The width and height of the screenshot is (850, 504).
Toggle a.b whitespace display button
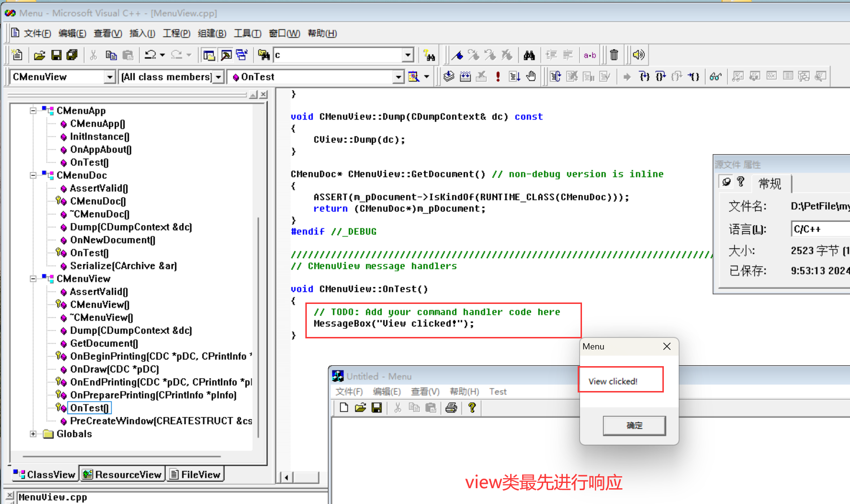[x=590, y=55]
